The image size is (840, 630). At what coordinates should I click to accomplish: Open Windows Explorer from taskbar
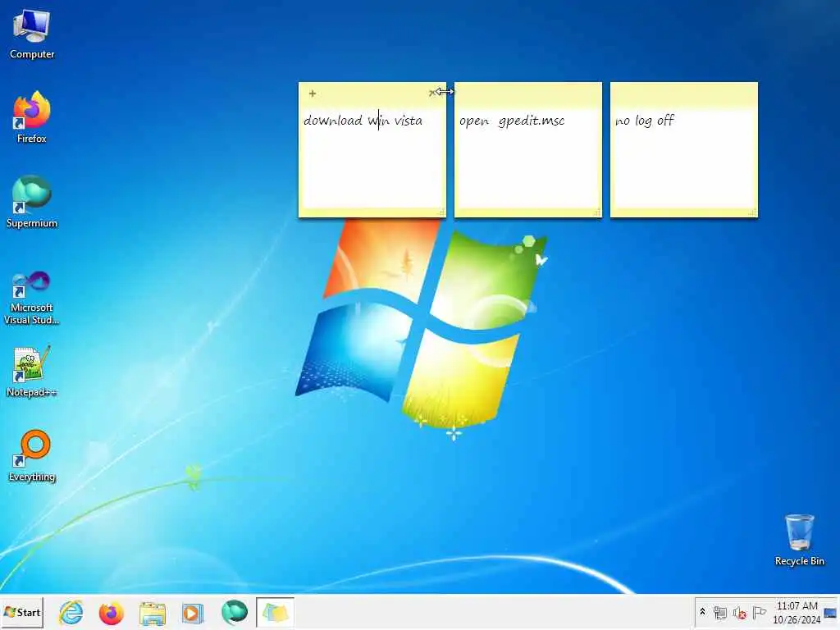pyautogui.click(x=153, y=613)
